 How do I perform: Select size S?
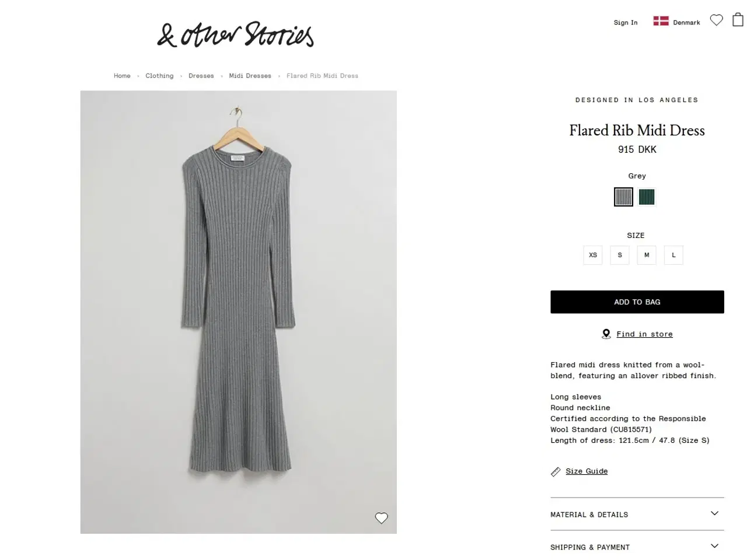pos(620,255)
